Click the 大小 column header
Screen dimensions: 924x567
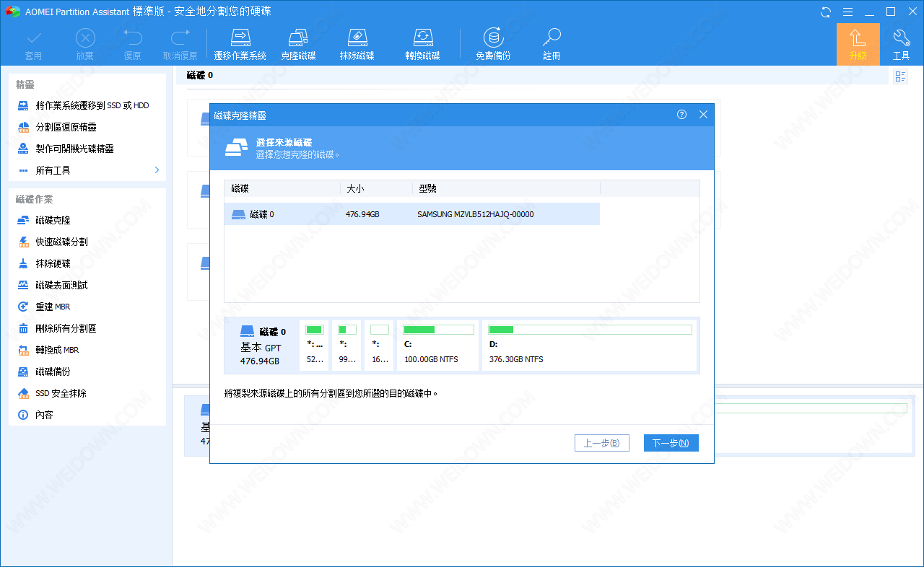[377, 188]
